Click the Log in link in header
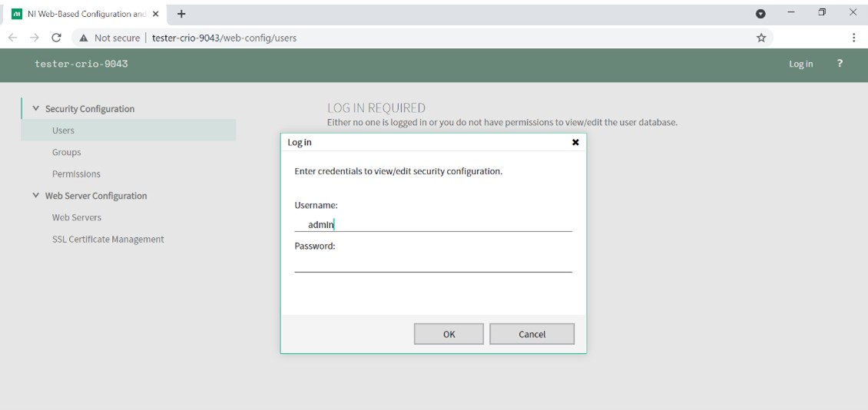 [800, 64]
